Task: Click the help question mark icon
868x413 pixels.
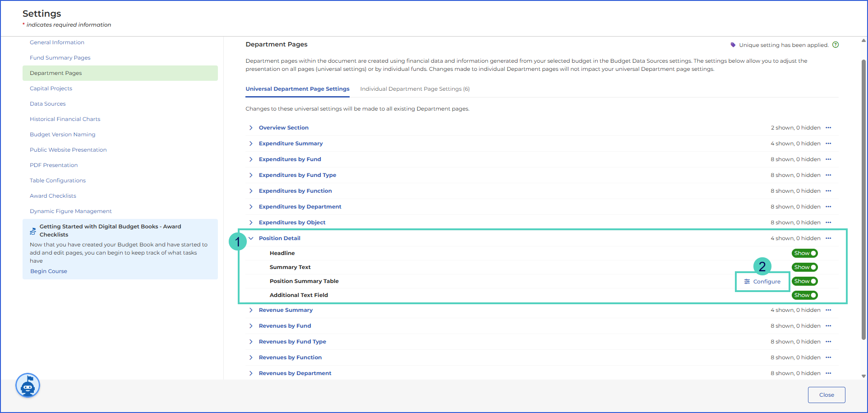Action: pos(836,45)
